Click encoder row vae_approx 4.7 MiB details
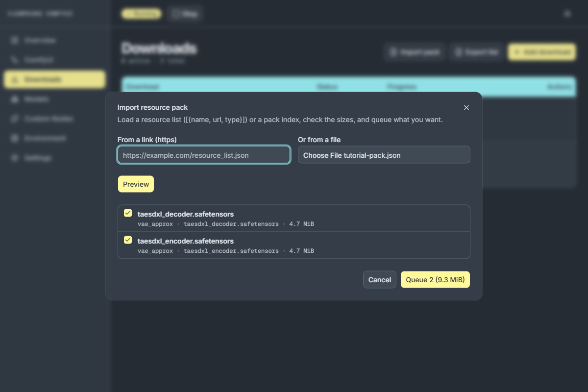The image size is (588, 392). pos(226,251)
